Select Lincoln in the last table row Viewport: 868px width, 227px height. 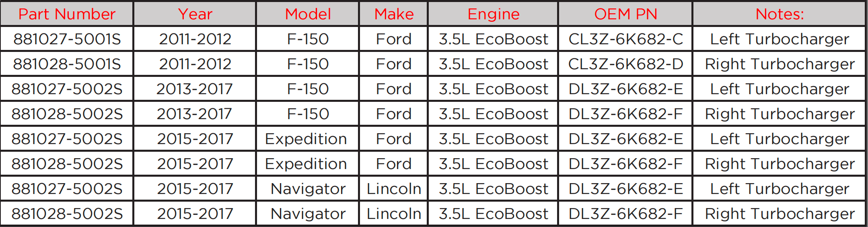pyautogui.click(x=394, y=214)
